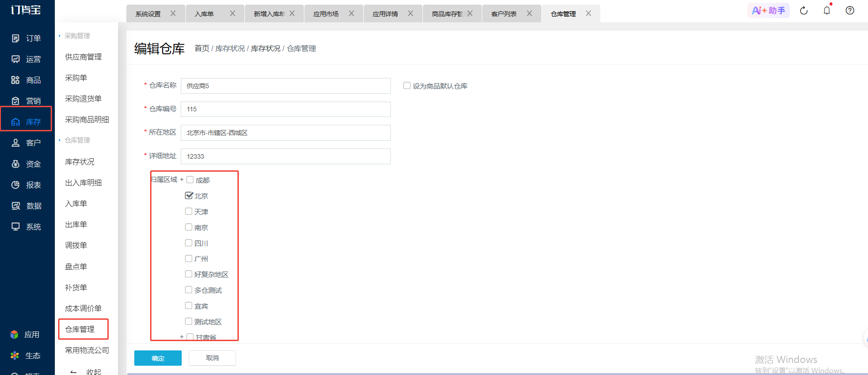Click the 取消 cancel button

(x=212, y=358)
